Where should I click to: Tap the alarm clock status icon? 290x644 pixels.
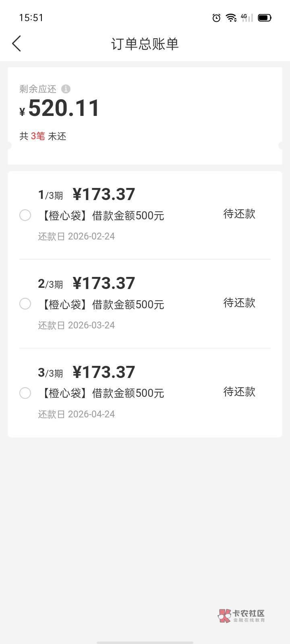[216, 18]
